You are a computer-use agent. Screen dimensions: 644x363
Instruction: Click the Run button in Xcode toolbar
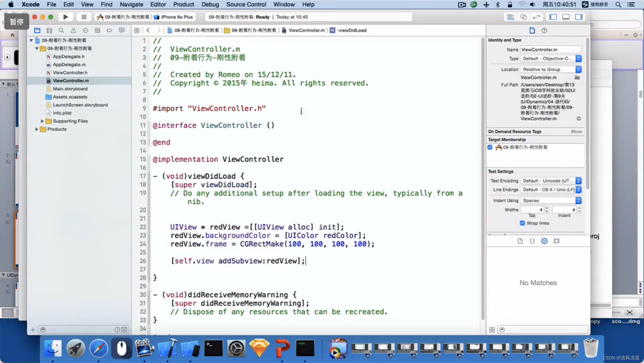pyautogui.click(x=65, y=17)
